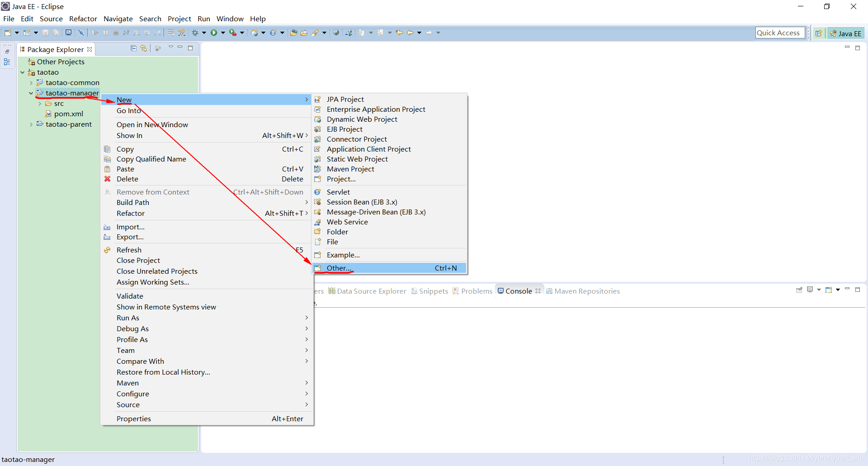Image resolution: width=868 pixels, height=466 pixels.
Task: Open the New wizard dropdown arrow
Action: 17,33
